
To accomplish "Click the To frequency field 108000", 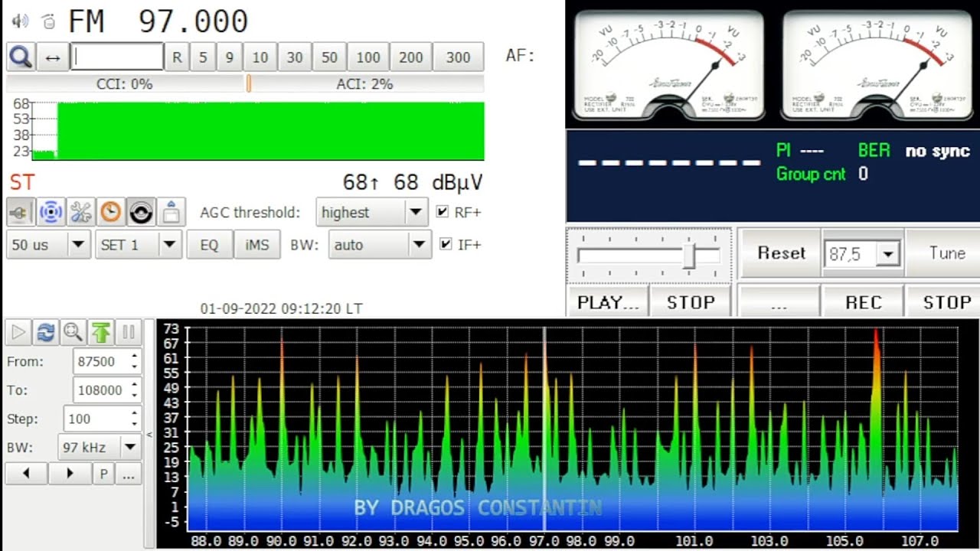I will click(x=102, y=390).
